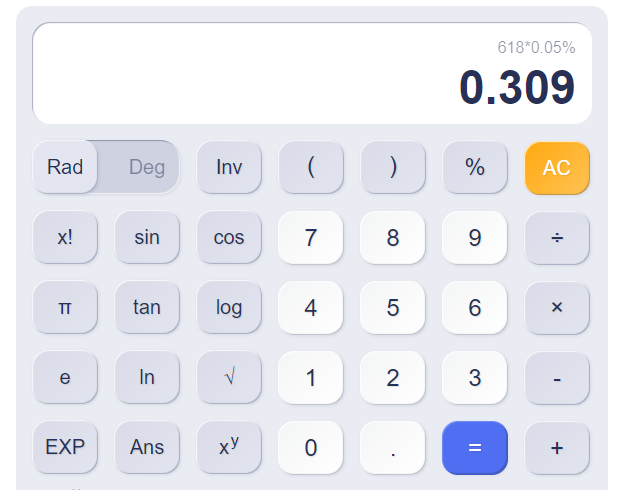Toggle the Inv inverse functions button
Image resolution: width=621 pixels, height=490 pixels.
tap(229, 167)
